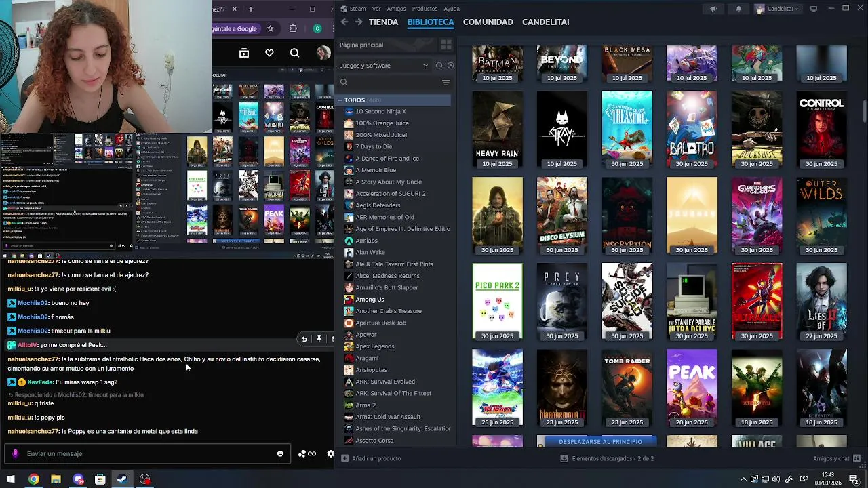Click the chat Enviar un mensaje field

click(147, 453)
